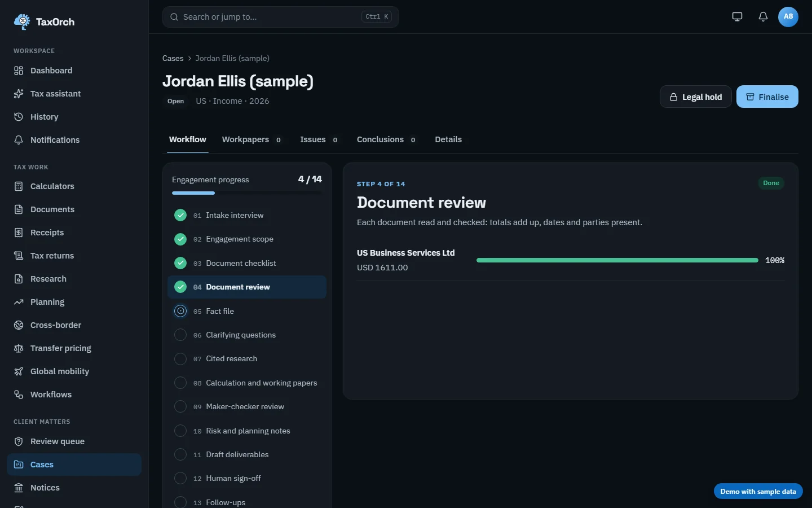Click the US Business Services 100% progress bar
812x508 pixels.
coord(617,260)
